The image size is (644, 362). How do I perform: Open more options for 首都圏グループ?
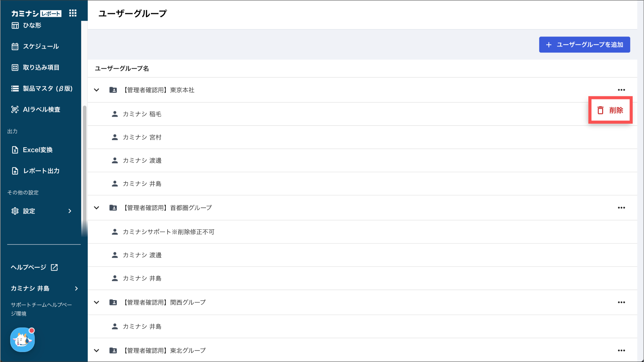tap(621, 208)
